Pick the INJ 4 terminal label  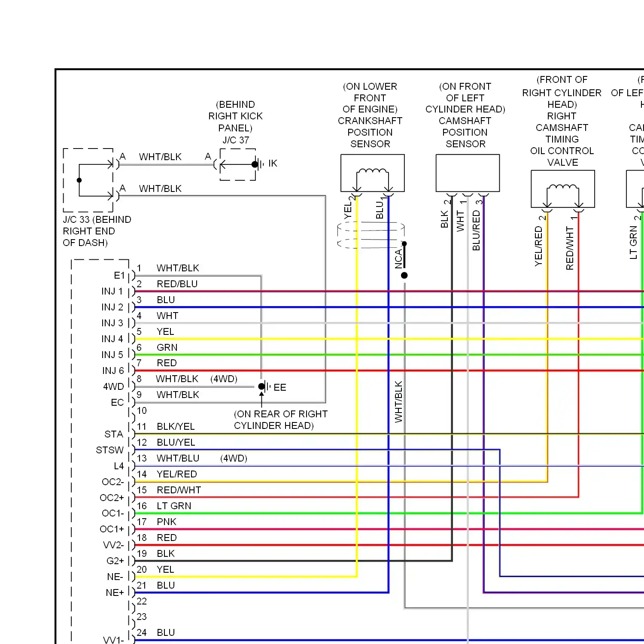(x=112, y=339)
